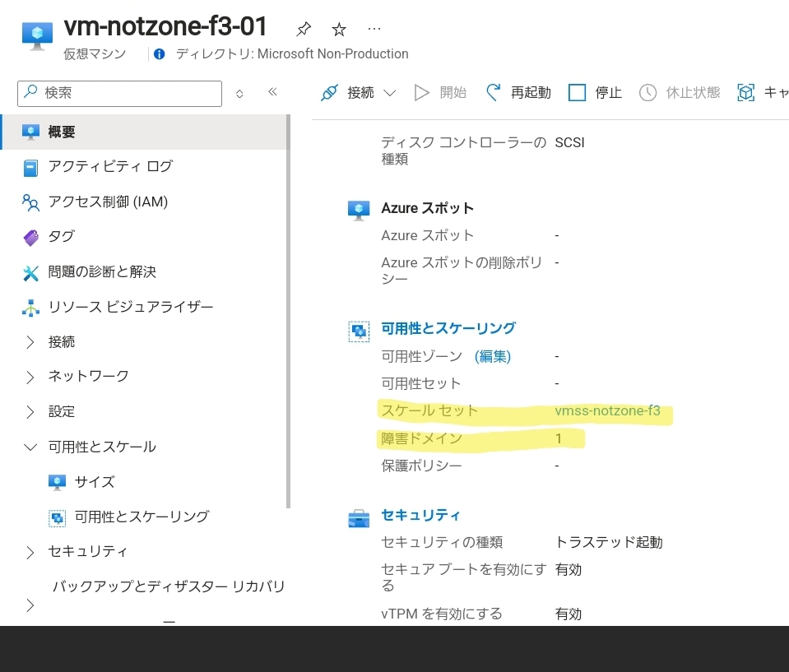Click the リソース ビジュアライザー hierarchy icon

(30, 308)
